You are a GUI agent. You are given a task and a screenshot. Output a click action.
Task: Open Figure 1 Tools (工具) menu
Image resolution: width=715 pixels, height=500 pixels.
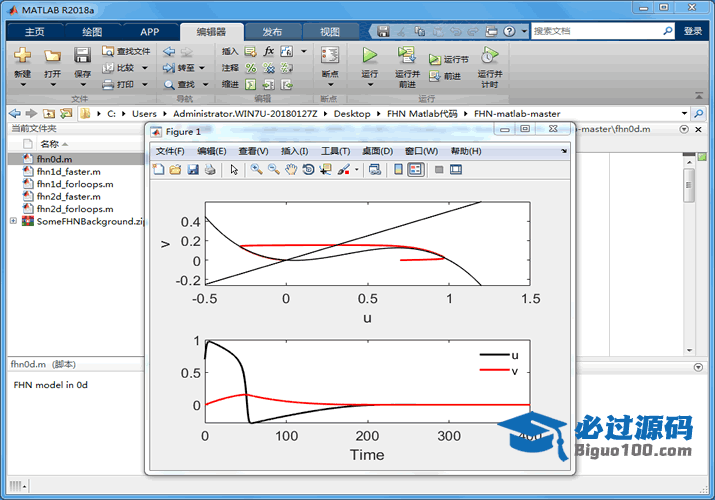coord(335,151)
